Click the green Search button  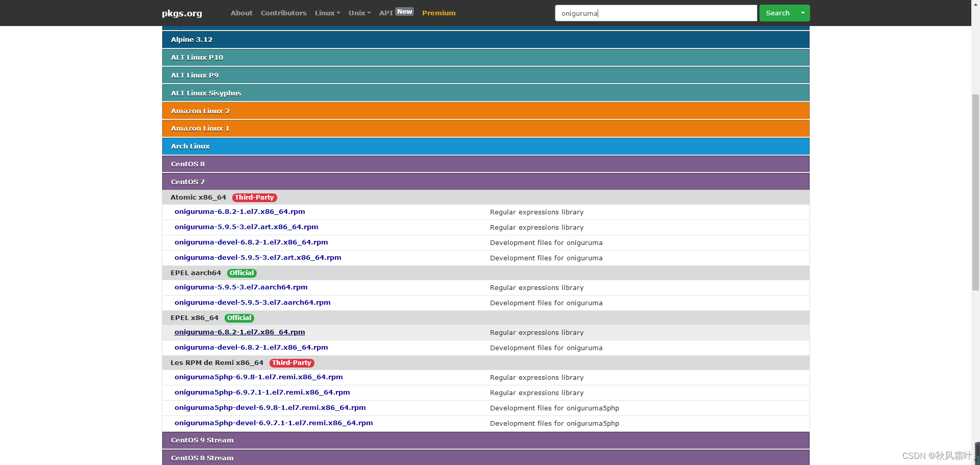778,13
